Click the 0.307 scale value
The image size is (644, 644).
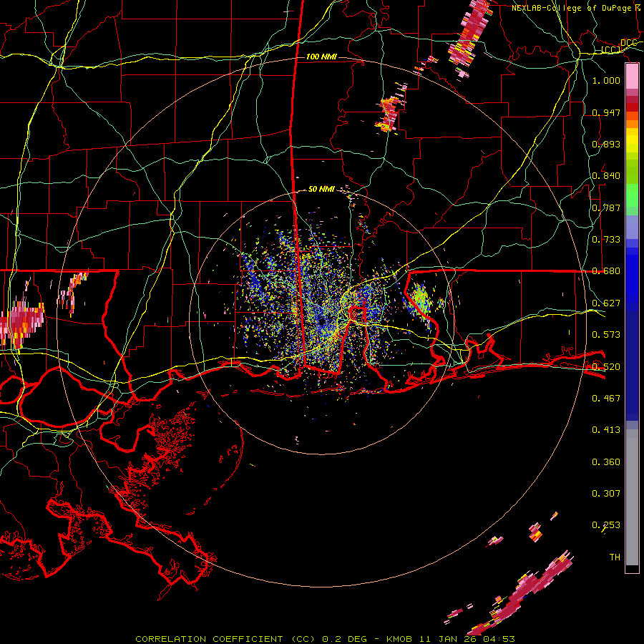pos(606,494)
